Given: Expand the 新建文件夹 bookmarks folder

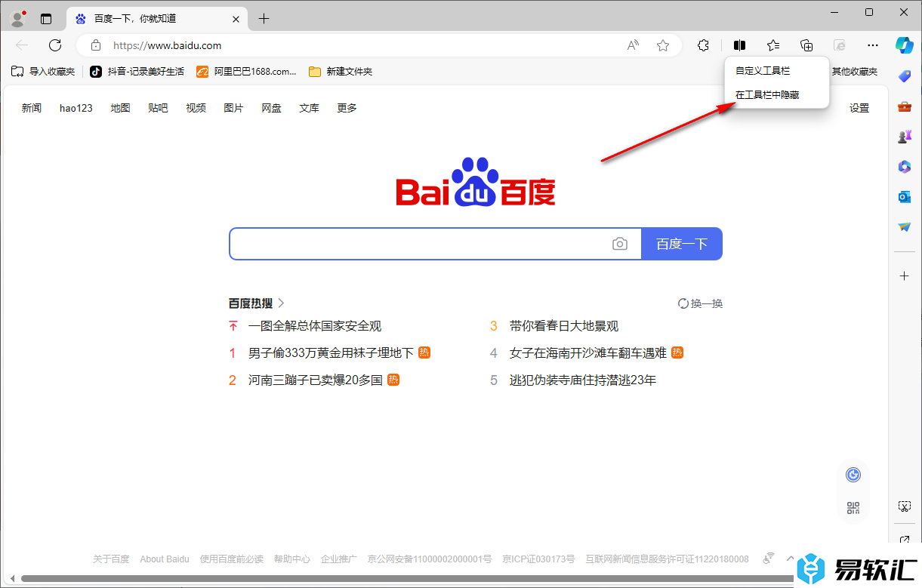Looking at the screenshot, I should pos(341,72).
